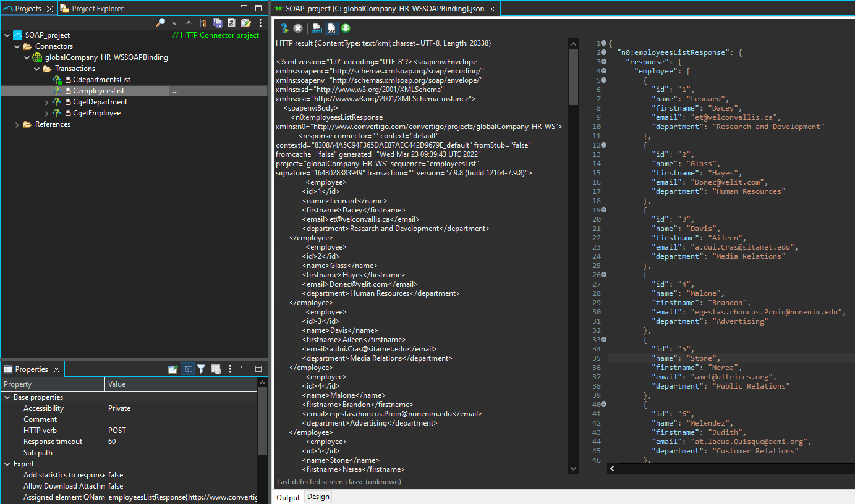Save all projects in the toolbar

[x=218, y=22]
